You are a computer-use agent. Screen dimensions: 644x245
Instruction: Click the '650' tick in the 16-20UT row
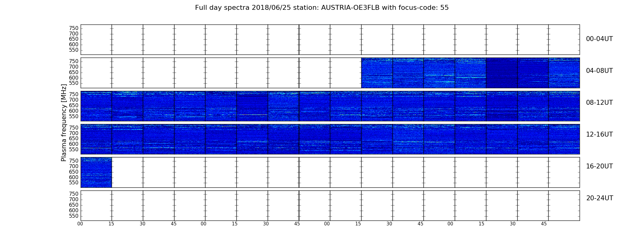(x=74, y=172)
